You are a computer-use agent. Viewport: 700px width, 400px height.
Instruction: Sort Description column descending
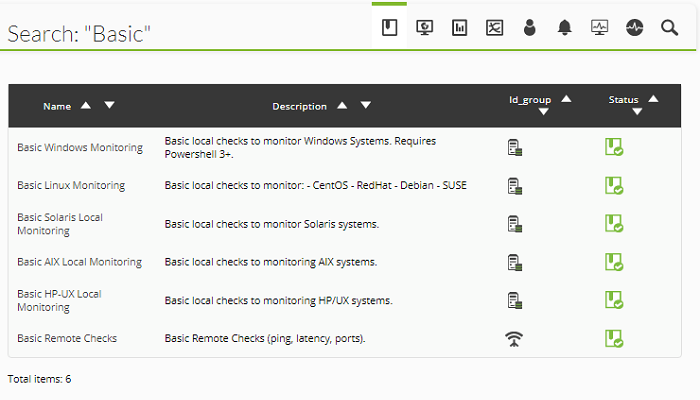point(366,105)
